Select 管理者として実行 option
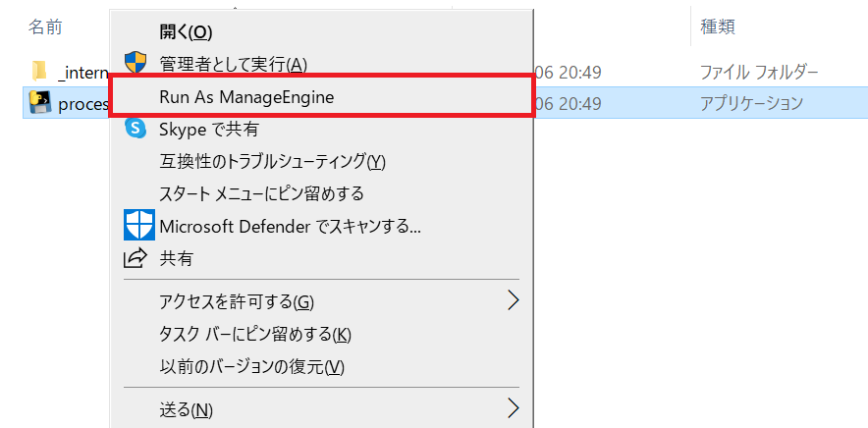The image size is (868, 428). pos(233,65)
